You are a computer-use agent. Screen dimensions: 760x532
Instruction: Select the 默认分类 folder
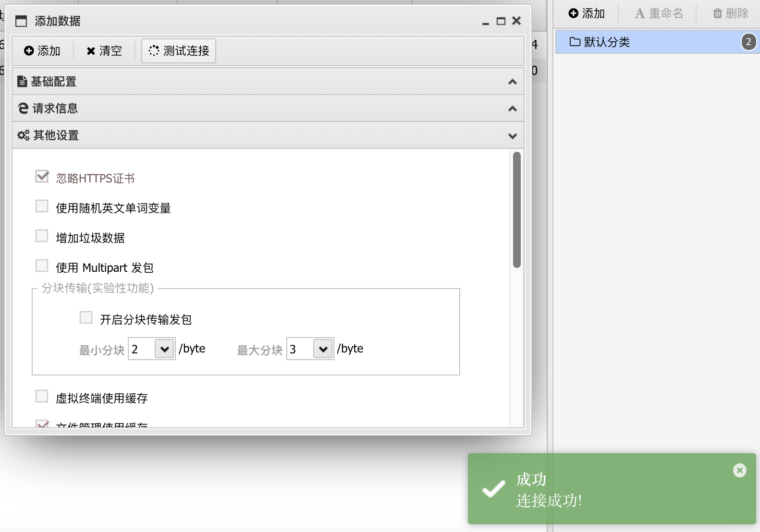click(607, 42)
